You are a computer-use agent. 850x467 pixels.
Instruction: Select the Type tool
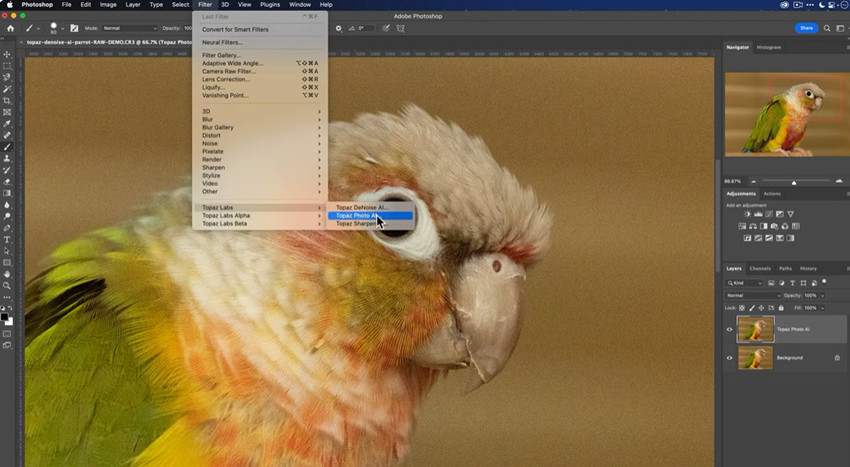coord(7,240)
